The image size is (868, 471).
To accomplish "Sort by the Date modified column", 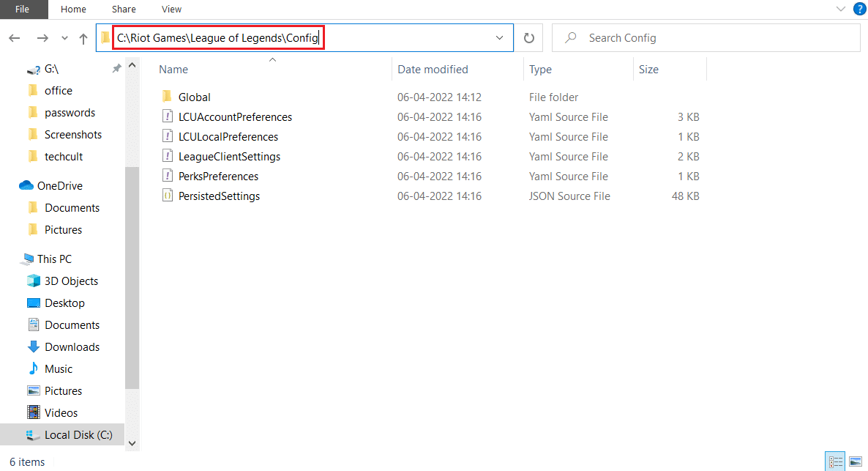I will point(433,70).
